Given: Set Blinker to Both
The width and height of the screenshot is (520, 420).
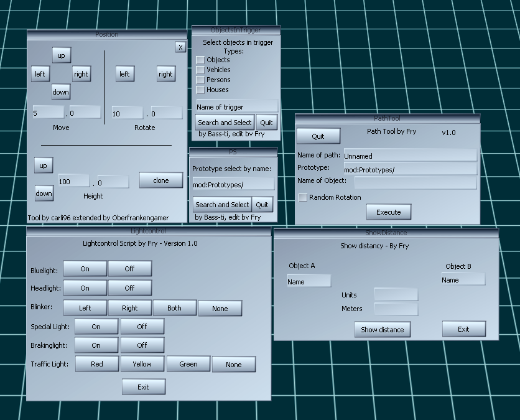Looking at the screenshot, I should (175, 308).
